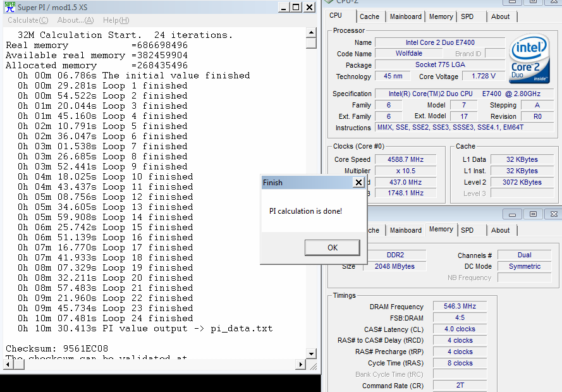Click the horizontal scrollbar thumb in Super PI
This screenshot has width=562, height=392.
19,364
